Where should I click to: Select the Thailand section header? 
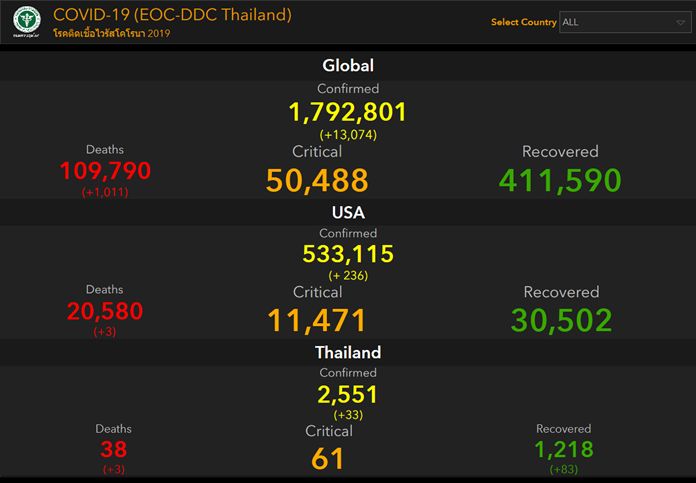(x=348, y=352)
